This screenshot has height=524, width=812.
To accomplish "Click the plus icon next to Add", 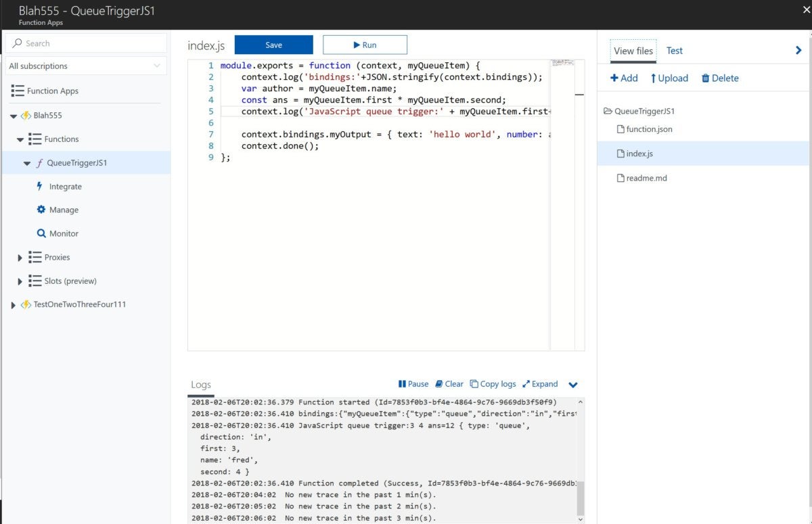I will click(614, 78).
